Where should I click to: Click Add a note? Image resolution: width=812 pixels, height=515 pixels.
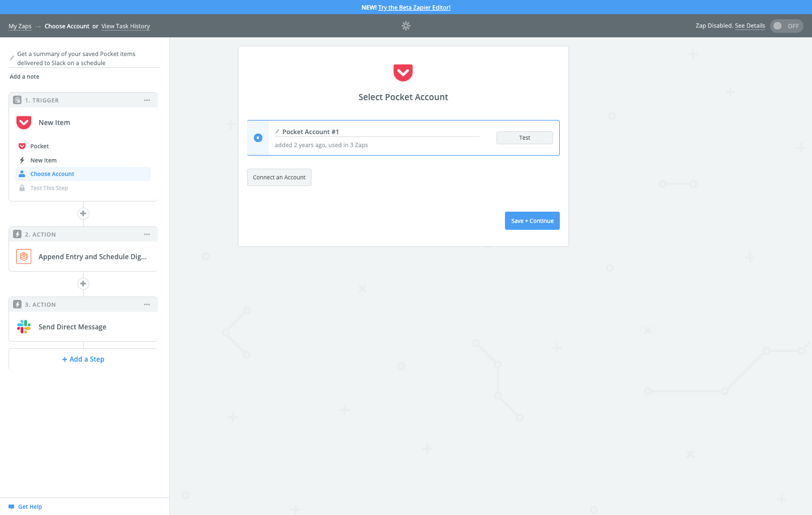pos(24,76)
